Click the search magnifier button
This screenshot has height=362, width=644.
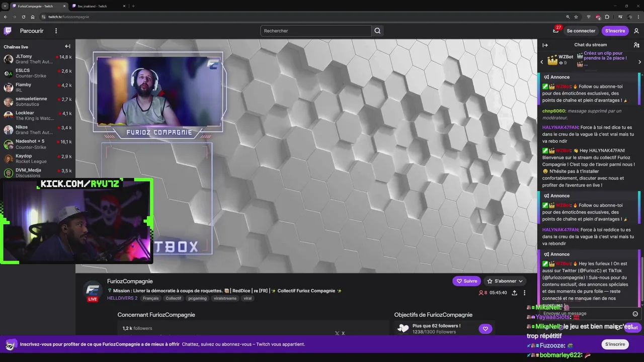point(377,31)
